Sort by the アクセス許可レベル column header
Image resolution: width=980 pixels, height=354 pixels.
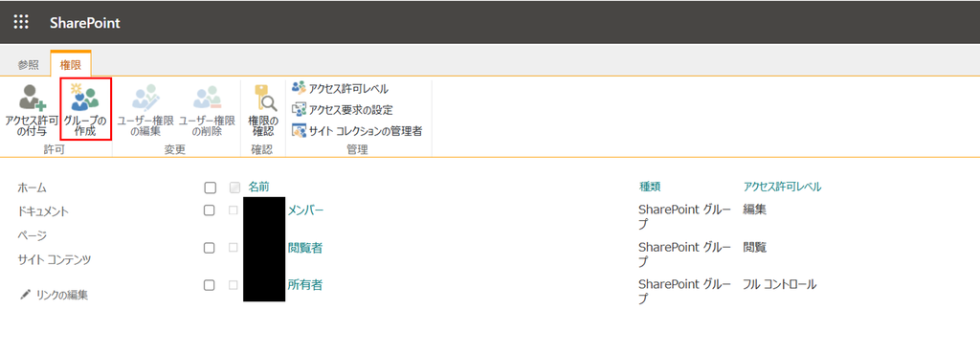(782, 186)
